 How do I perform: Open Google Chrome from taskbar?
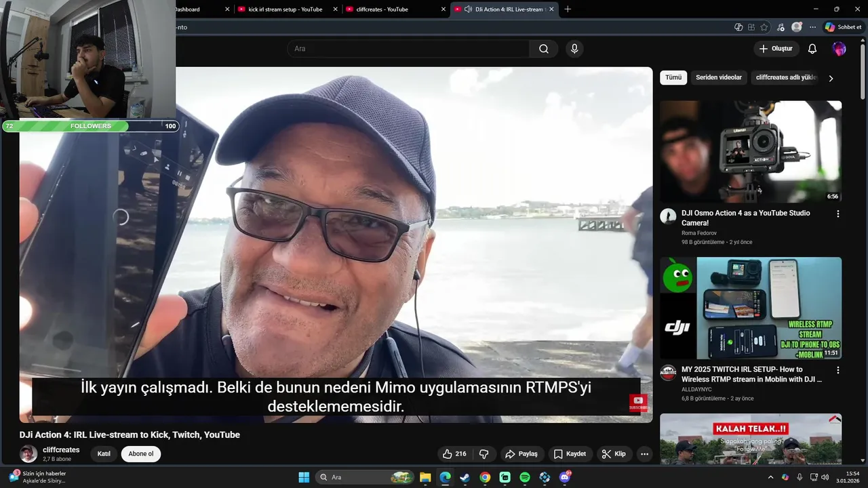485,477
